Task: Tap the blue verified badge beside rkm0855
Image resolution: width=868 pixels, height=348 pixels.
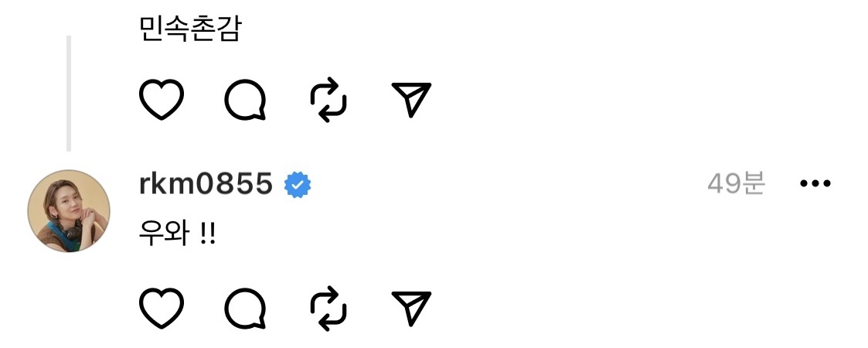Action: (x=298, y=186)
